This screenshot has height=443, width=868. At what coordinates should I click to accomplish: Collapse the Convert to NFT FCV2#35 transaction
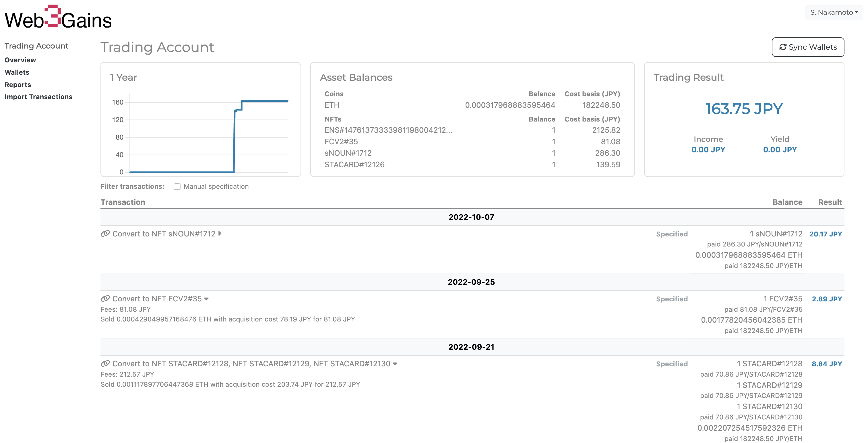point(207,299)
